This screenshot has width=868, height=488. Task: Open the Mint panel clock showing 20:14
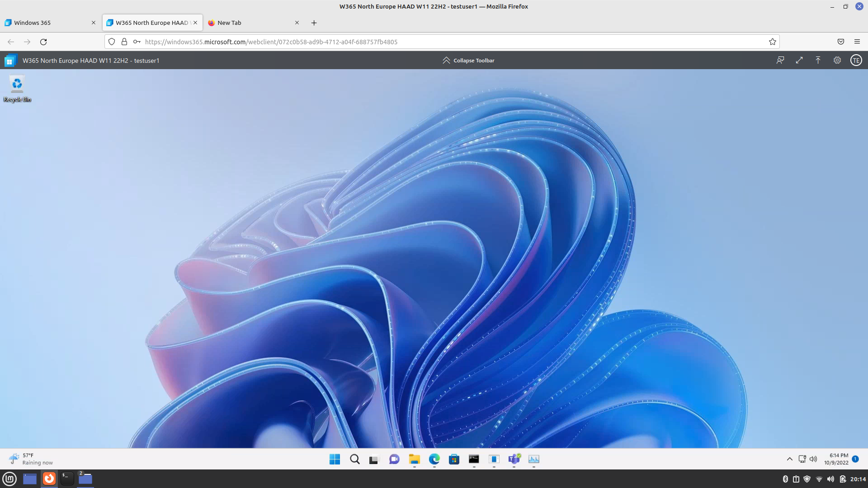tap(858, 479)
